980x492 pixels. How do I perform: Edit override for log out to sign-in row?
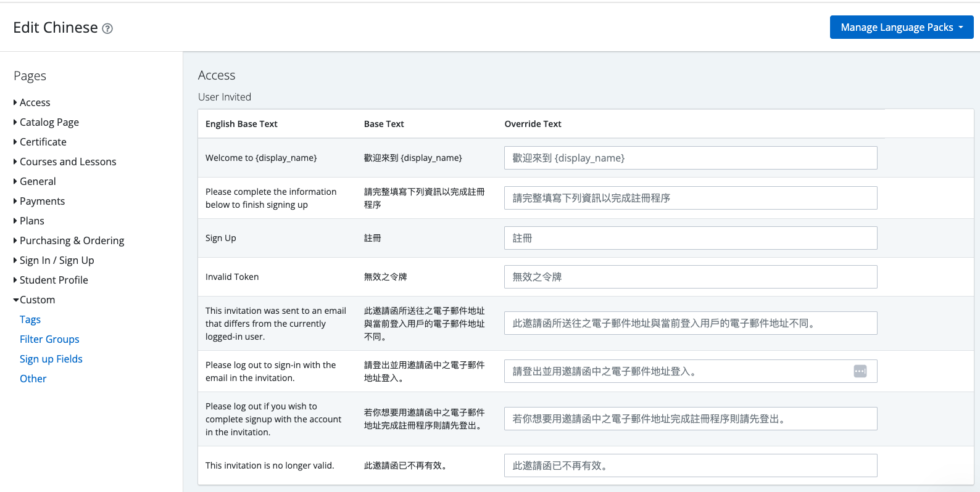click(x=691, y=371)
